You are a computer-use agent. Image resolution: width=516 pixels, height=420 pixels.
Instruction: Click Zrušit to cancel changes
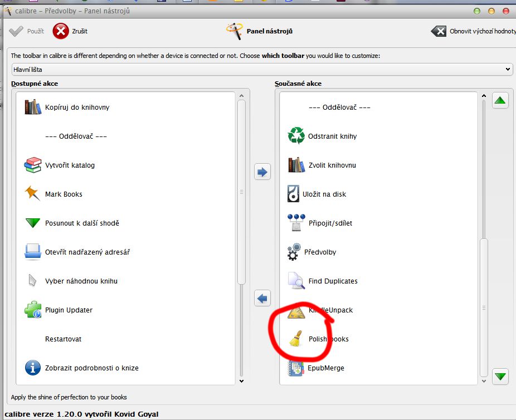(x=70, y=31)
